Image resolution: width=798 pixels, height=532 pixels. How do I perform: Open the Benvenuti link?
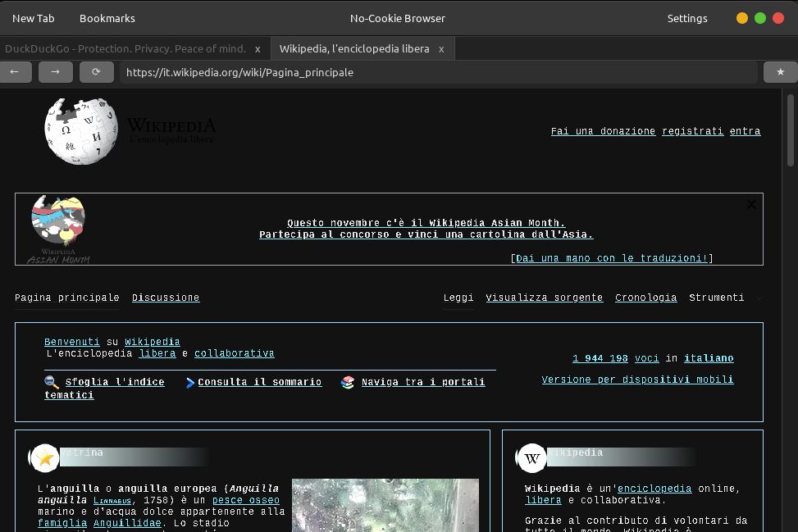(71, 342)
